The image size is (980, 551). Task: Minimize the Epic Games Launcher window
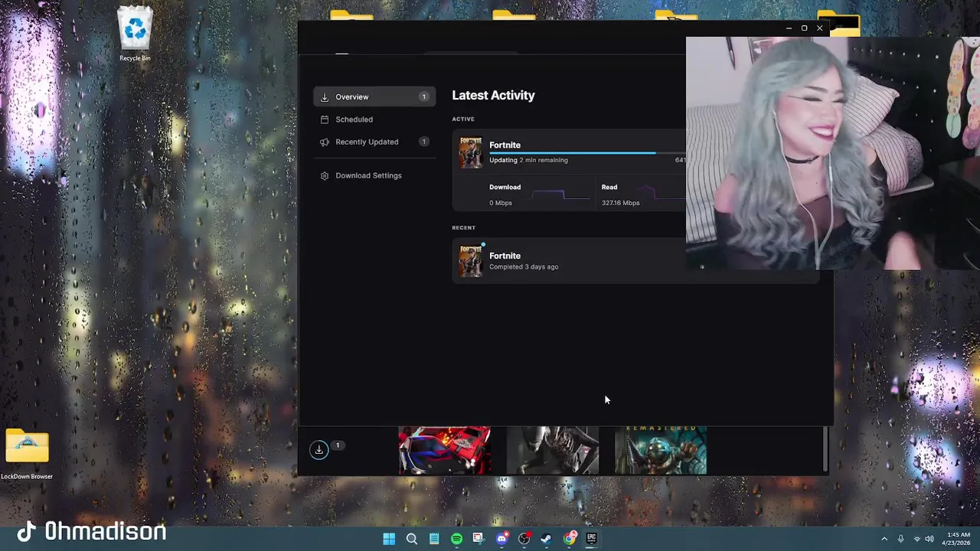(789, 28)
